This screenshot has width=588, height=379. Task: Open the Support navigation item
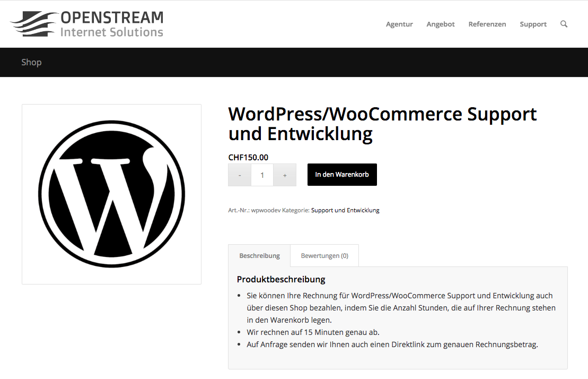click(533, 24)
